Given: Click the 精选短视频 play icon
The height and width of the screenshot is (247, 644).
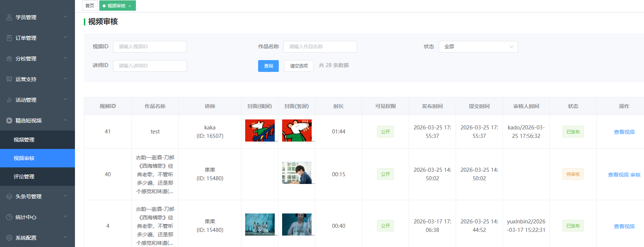Looking at the screenshot, I should [9, 121].
